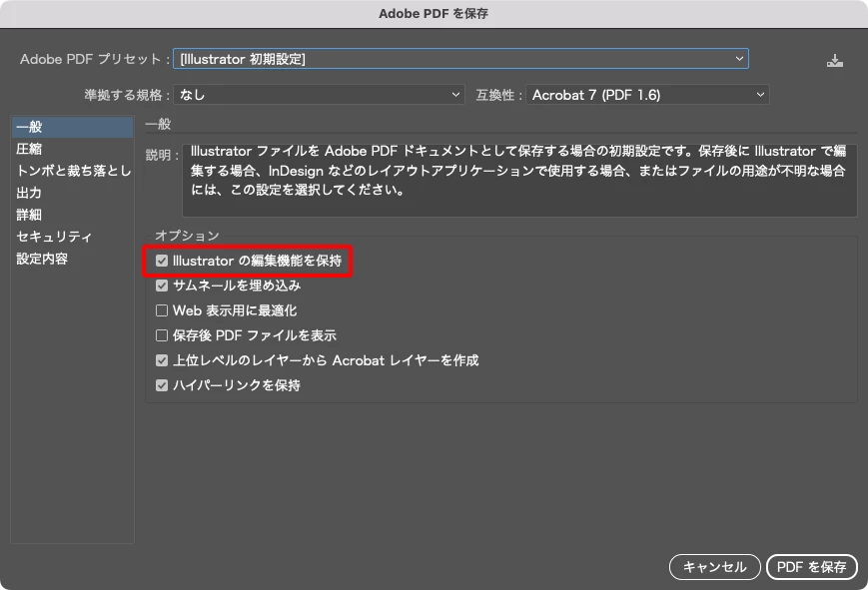
Task: Enable Web 表示用に最適化 checkbox
Action: (x=162, y=310)
